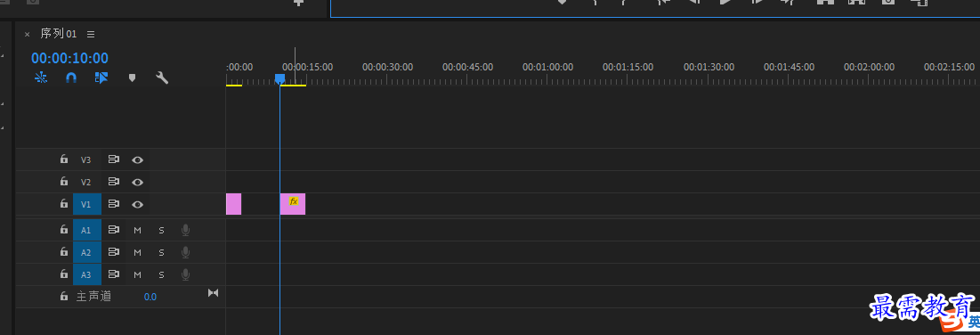This screenshot has width=980, height=335.
Task: Click the master track output icon beside 0.0
Action: click(213, 292)
